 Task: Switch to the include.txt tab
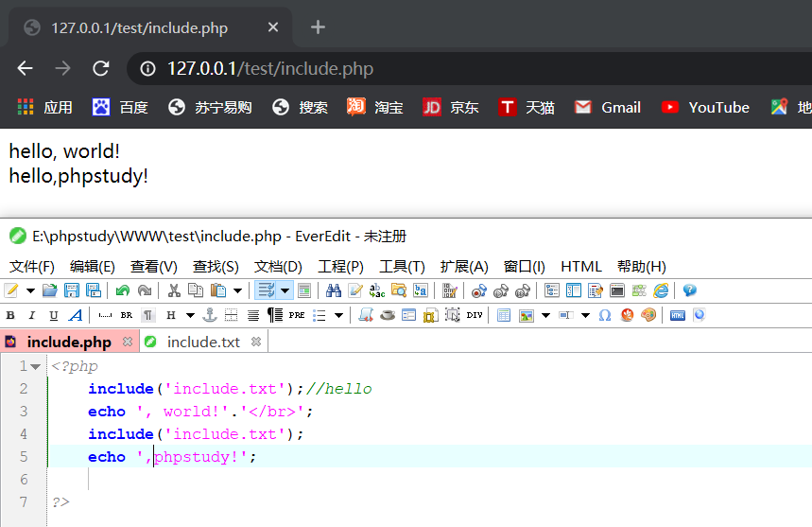click(203, 342)
